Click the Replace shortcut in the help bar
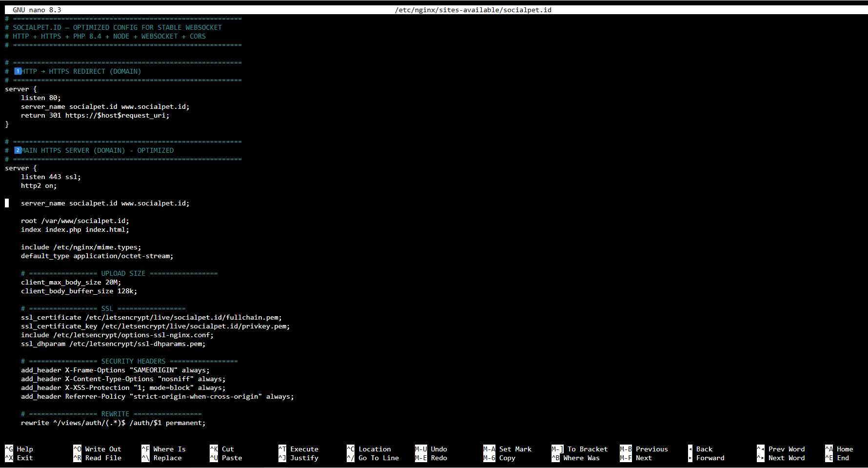Image resolution: width=868 pixels, height=468 pixels. pos(161,458)
